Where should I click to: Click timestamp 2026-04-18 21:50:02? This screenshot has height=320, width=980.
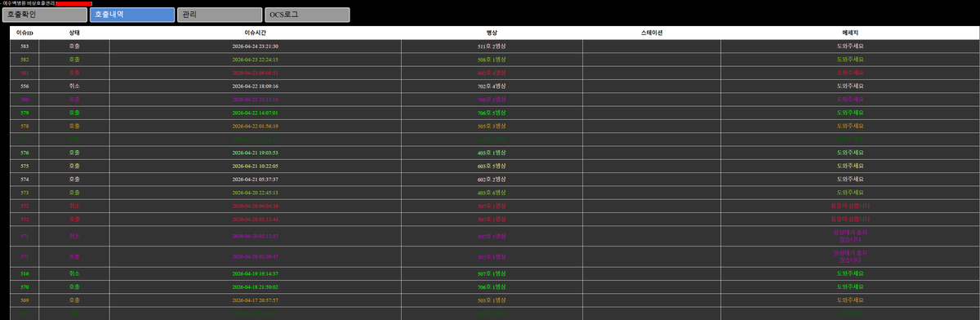tap(256, 287)
